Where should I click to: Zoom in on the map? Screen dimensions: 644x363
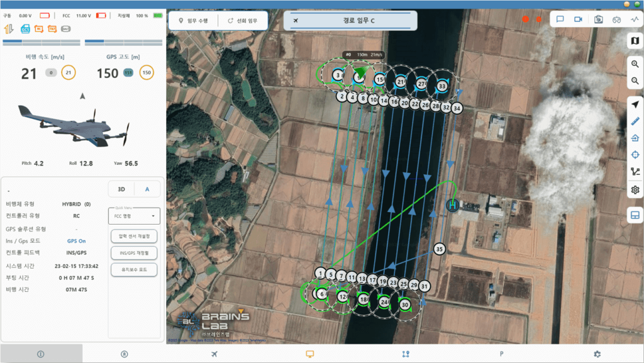click(635, 64)
